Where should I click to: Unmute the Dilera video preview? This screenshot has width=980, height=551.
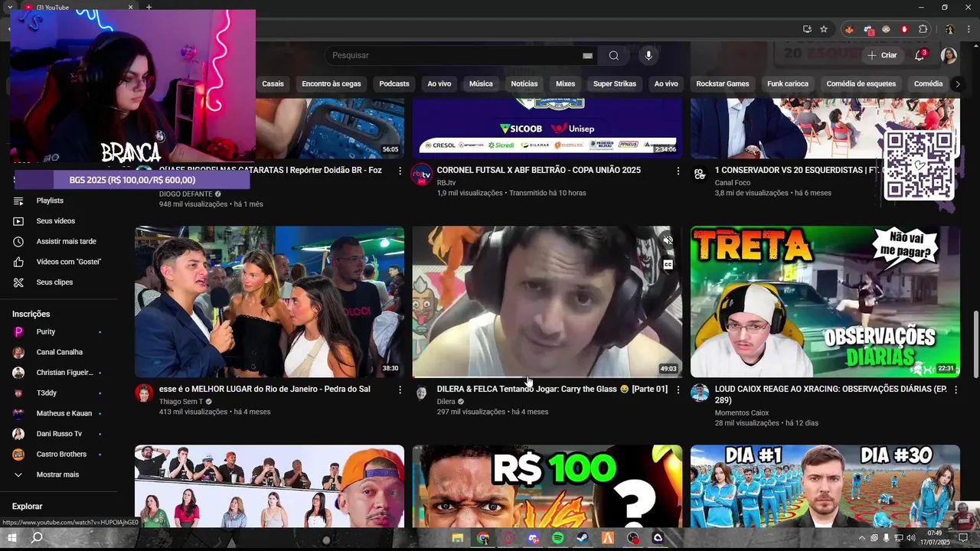point(668,240)
